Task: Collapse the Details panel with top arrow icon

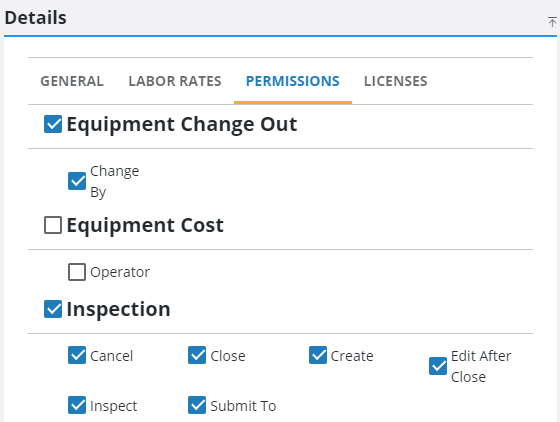Action: pos(552,22)
